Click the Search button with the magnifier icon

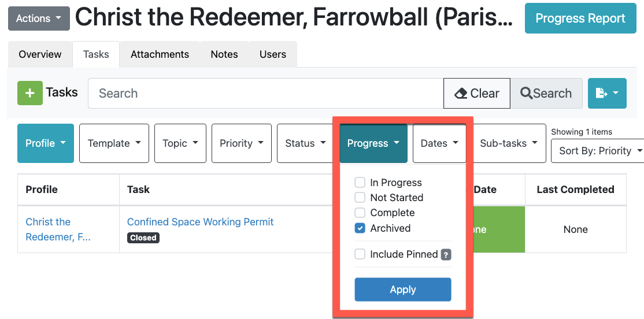(x=546, y=93)
